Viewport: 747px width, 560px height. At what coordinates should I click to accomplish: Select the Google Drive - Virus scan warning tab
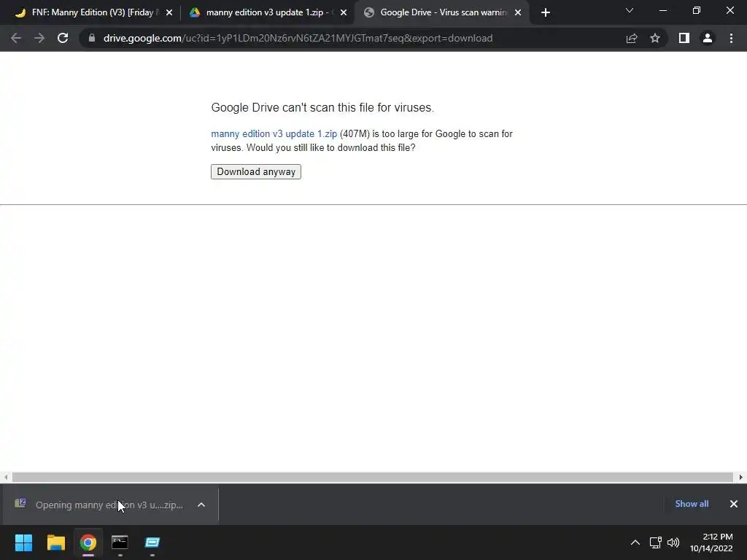(x=441, y=12)
